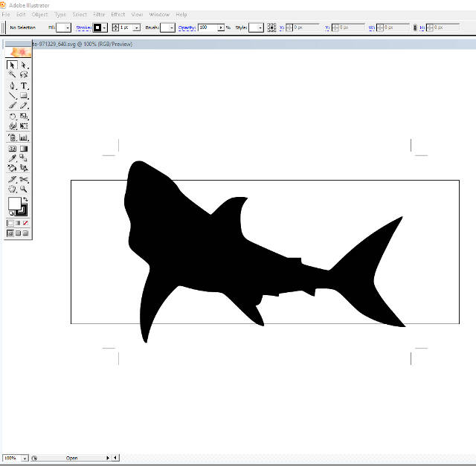
Task: Open the Opacity slider arrow
Action: click(x=221, y=27)
